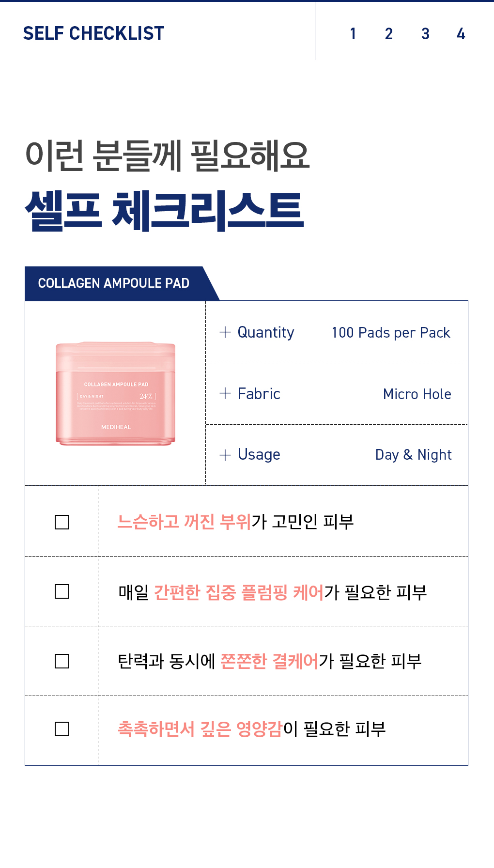Viewport: 494px width, 868px height.
Task: Click the 100 Pads per Pack value
Action: click(x=391, y=333)
